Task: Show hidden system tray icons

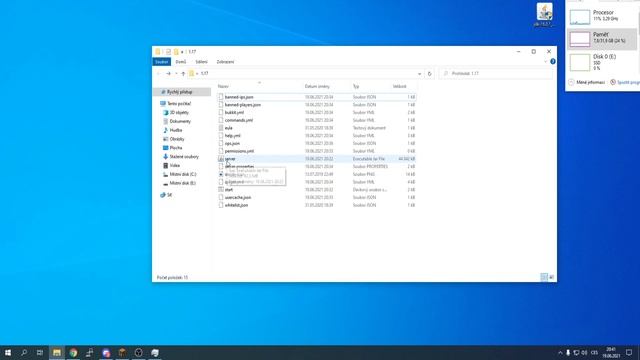Action: [560, 353]
